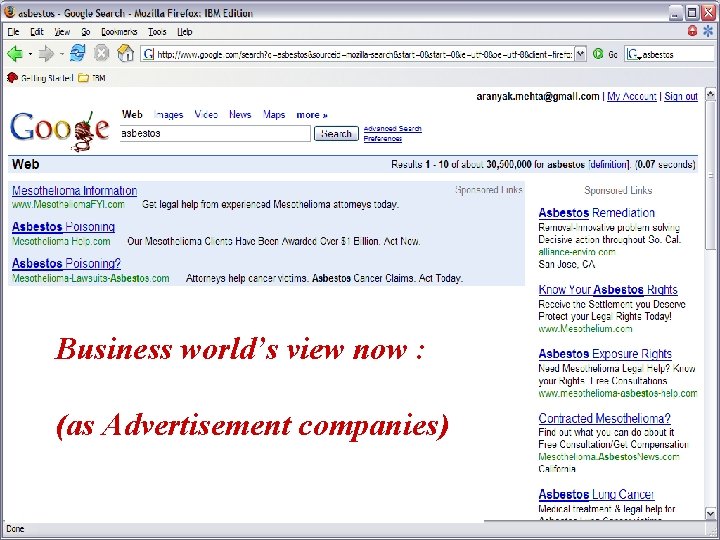
Task: Open the File menu
Action: 13,32
